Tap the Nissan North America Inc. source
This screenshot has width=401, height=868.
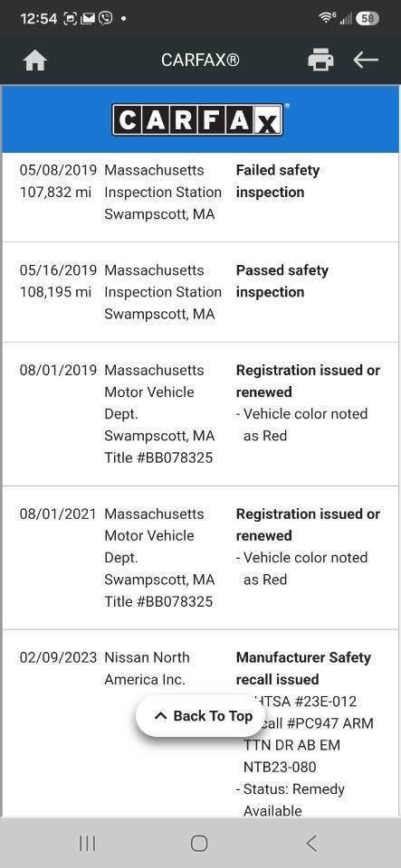tap(147, 668)
